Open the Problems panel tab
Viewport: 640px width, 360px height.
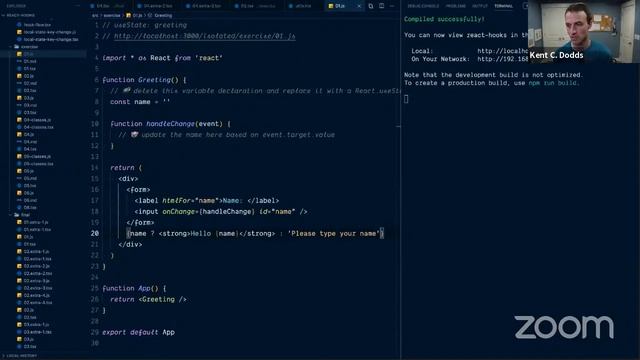pos(456,6)
